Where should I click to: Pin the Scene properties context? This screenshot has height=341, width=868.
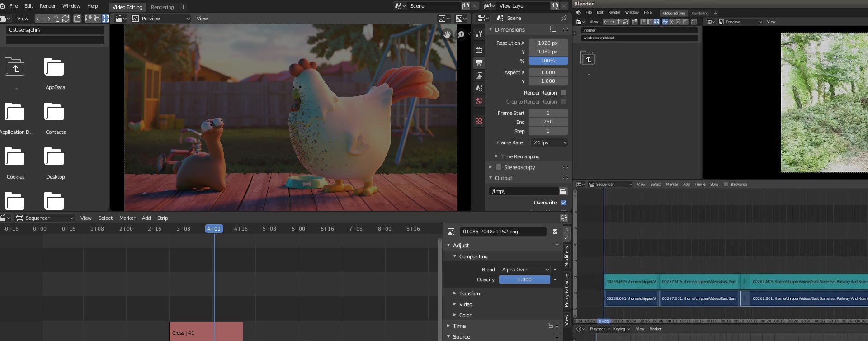[x=564, y=18]
